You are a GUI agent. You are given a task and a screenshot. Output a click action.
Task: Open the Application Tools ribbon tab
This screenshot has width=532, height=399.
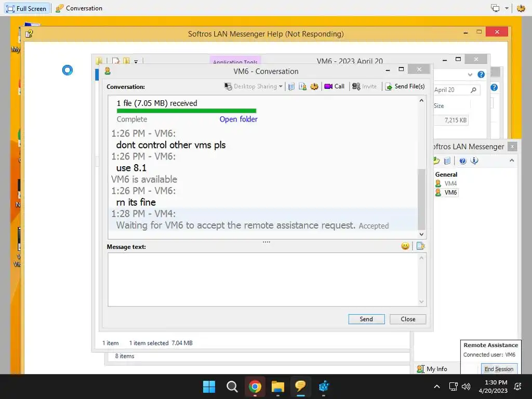click(235, 61)
